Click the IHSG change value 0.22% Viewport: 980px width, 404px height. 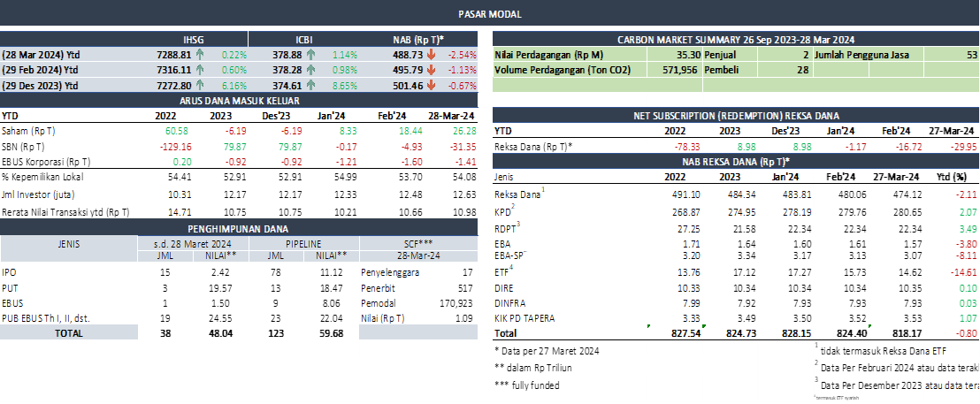234,54
